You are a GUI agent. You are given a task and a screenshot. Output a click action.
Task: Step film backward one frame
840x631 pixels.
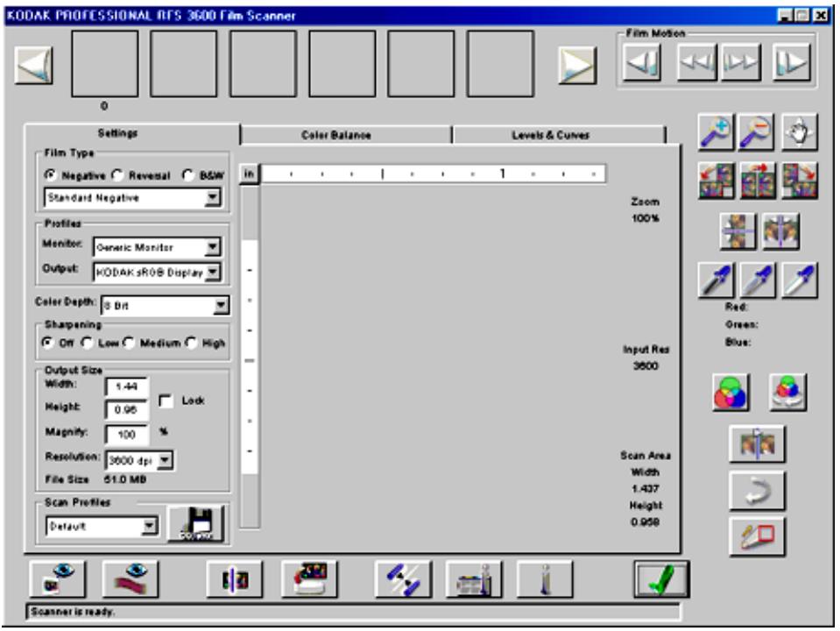point(642,62)
